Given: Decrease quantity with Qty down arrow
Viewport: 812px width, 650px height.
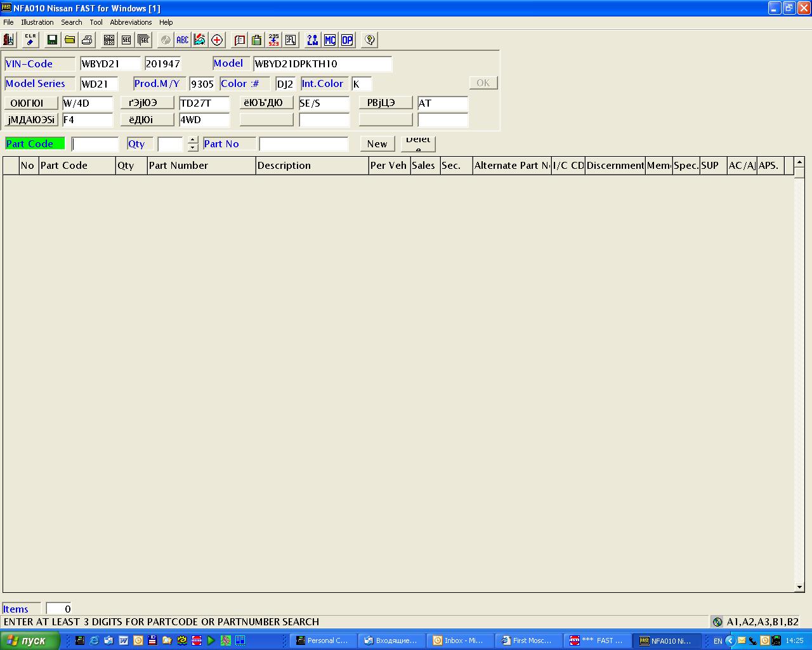Looking at the screenshot, I should (x=193, y=148).
